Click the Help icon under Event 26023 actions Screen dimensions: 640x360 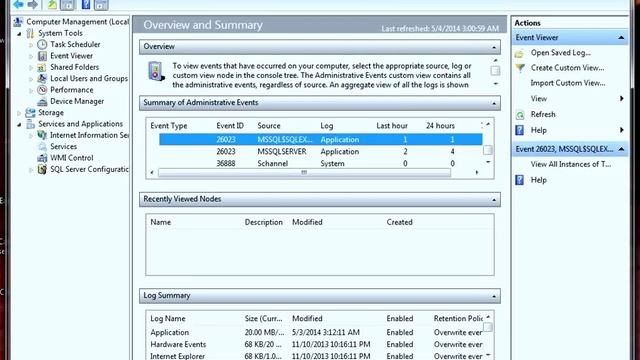pyautogui.click(x=520, y=180)
